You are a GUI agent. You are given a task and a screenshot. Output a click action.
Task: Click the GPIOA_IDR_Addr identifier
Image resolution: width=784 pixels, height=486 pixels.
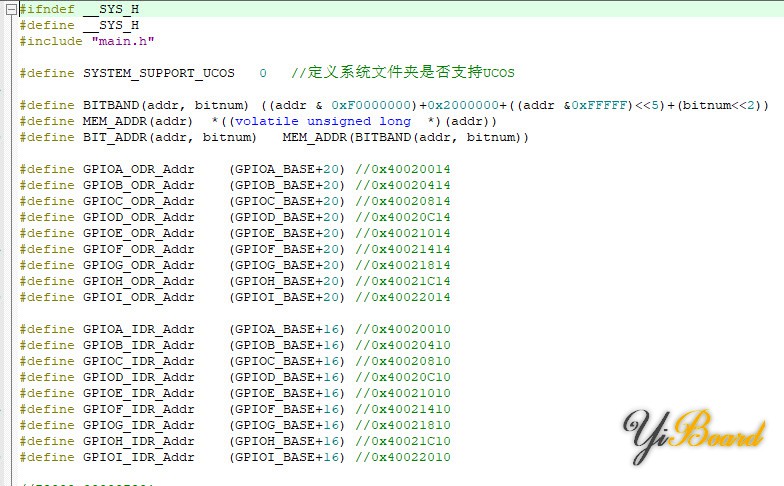(138, 329)
